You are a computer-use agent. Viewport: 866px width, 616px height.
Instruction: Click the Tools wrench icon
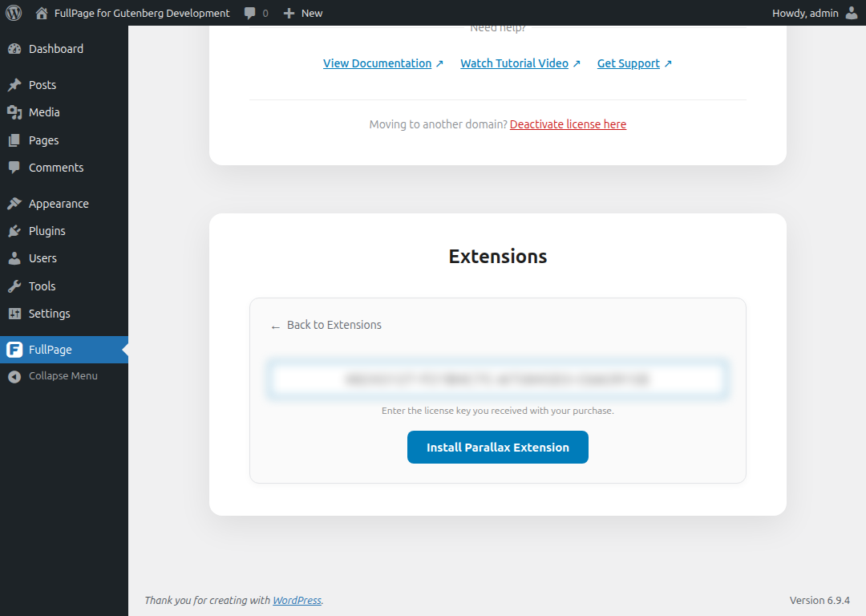coord(14,286)
